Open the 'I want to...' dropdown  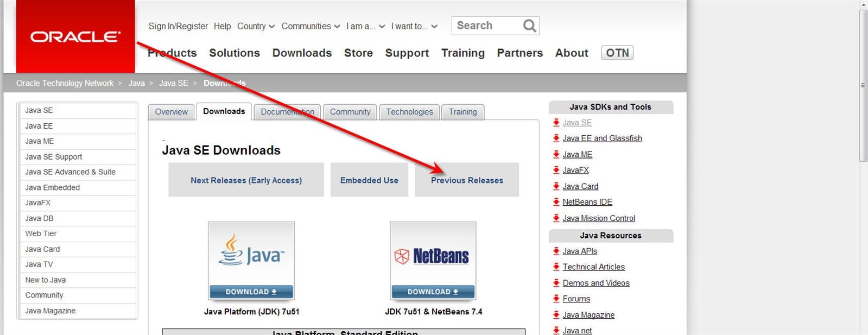(x=414, y=26)
